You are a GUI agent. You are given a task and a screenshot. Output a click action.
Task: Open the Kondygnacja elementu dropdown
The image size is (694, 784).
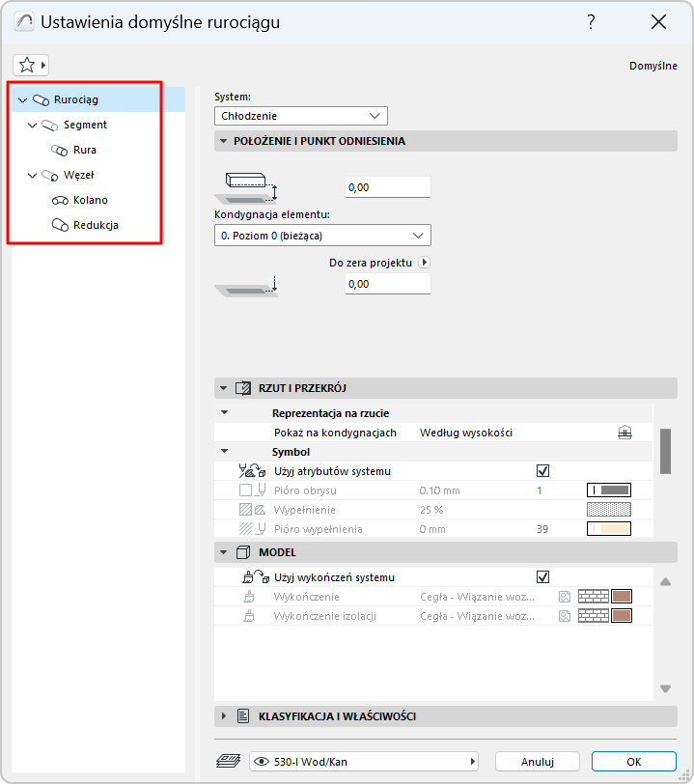coord(322,236)
